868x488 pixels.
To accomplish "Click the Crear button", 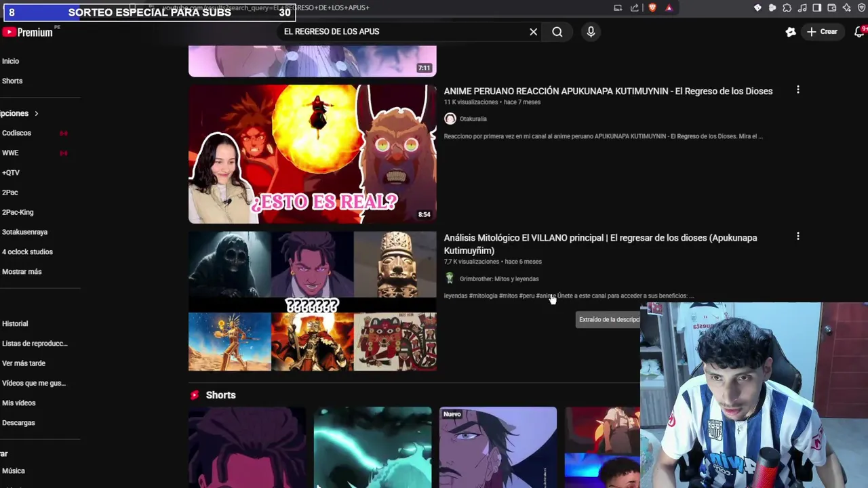I will pos(822,32).
